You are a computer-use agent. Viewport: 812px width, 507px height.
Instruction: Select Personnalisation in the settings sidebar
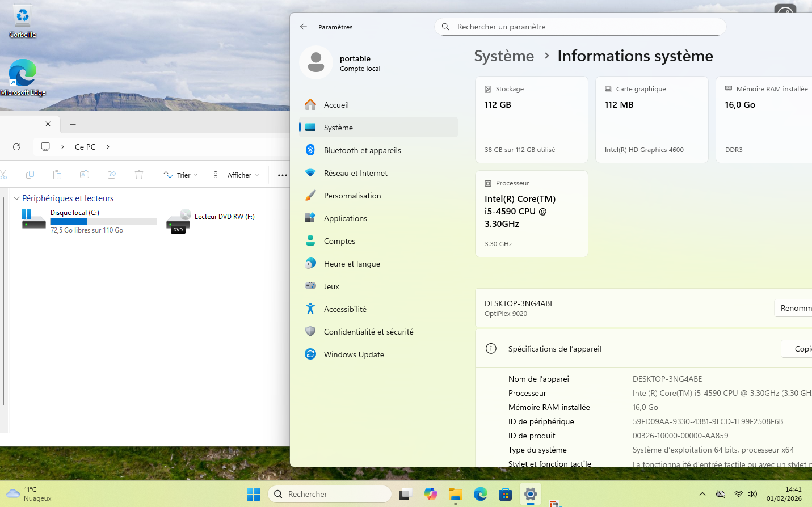tap(352, 196)
